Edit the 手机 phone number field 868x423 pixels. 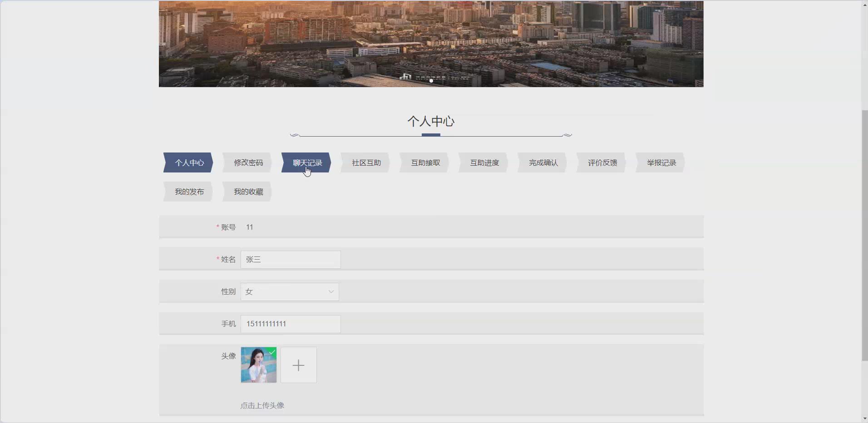pos(290,324)
